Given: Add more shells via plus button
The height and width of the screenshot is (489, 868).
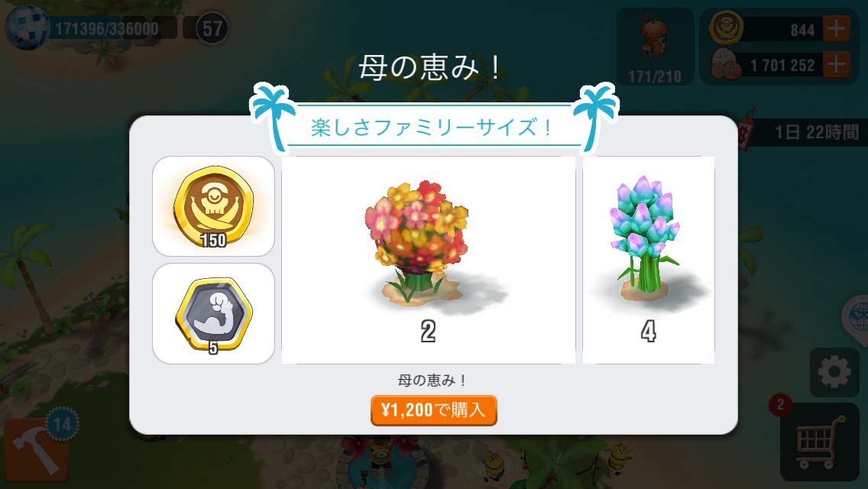Looking at the screenshot, I should click(x=837, y=65).
